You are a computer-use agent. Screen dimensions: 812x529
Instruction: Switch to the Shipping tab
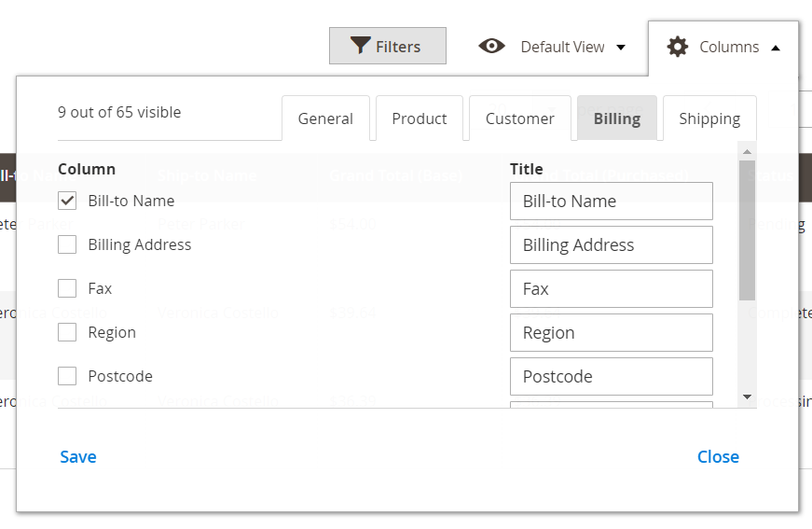point(709,118)
